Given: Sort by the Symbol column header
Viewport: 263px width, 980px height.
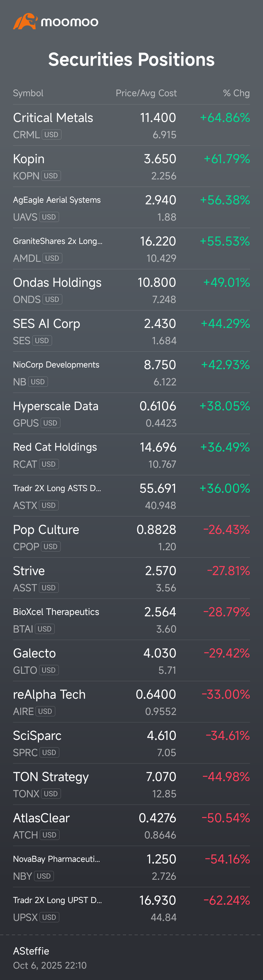Looking at the screenshot, I should 28,93.
